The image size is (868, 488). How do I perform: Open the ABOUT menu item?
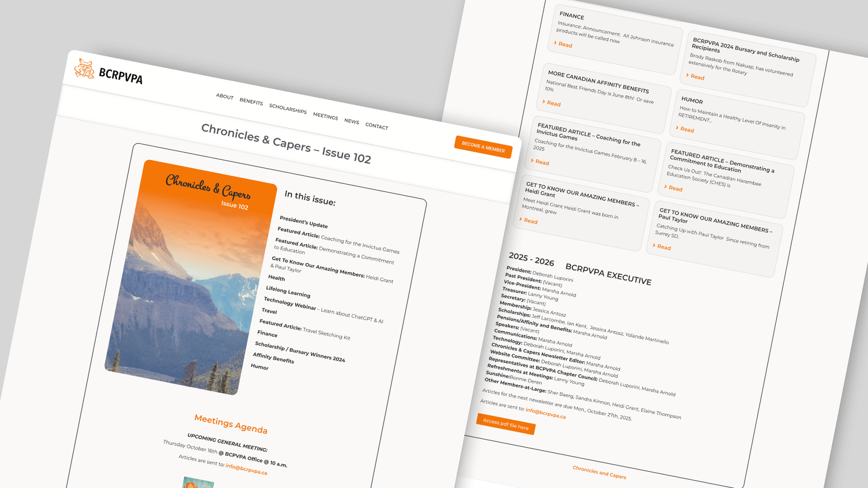coord(225,97)
